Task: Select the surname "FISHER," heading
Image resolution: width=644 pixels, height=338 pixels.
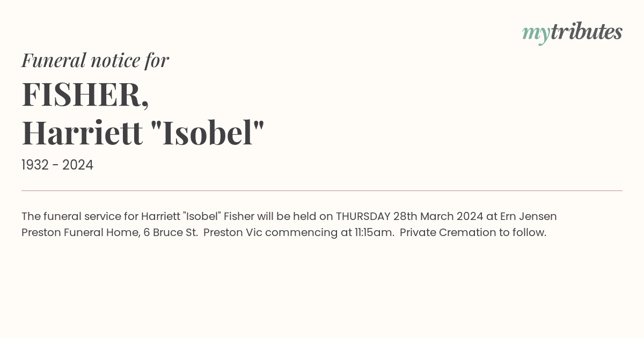Action: tap(85, 94)
